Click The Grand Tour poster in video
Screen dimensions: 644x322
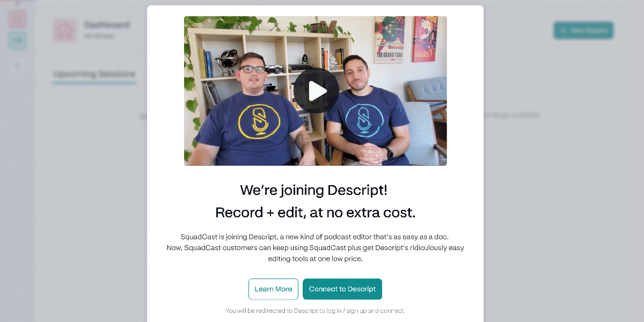point(390,40)
